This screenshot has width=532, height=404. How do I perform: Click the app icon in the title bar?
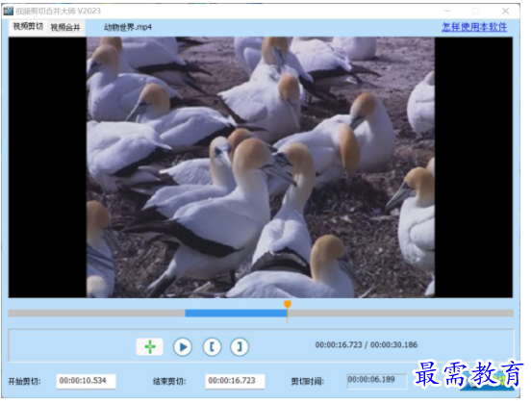click(x=8, y=11)
